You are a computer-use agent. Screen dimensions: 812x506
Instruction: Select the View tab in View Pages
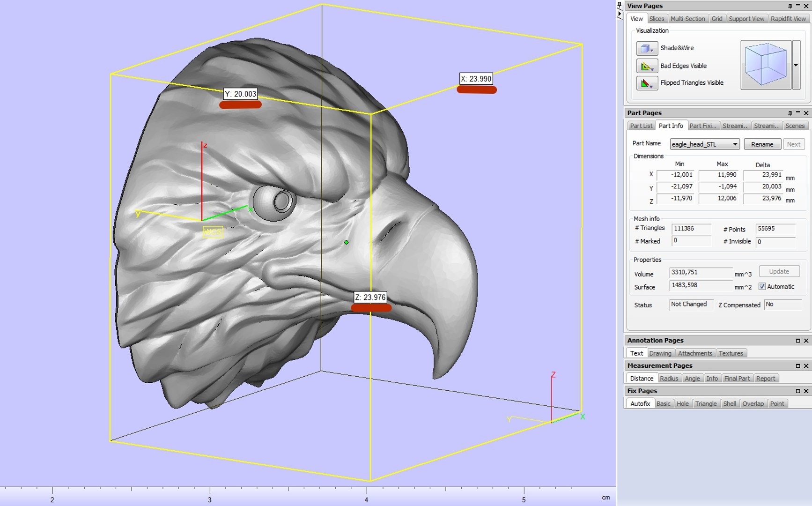(x=636, y=19)
